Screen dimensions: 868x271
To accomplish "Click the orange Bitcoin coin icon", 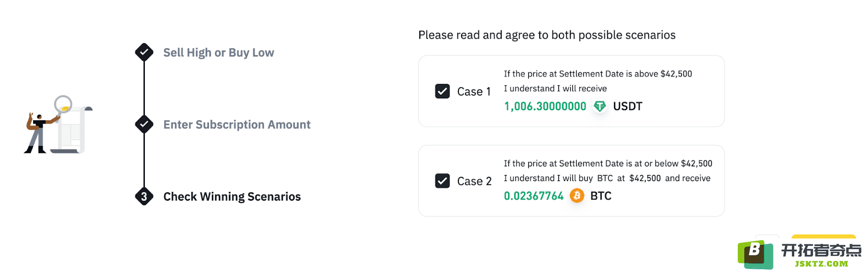I will click(x=577, y=196).
